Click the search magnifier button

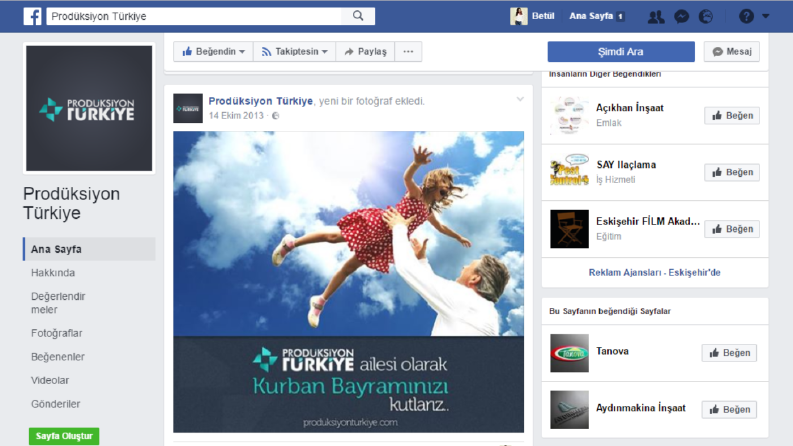(358, 16)
